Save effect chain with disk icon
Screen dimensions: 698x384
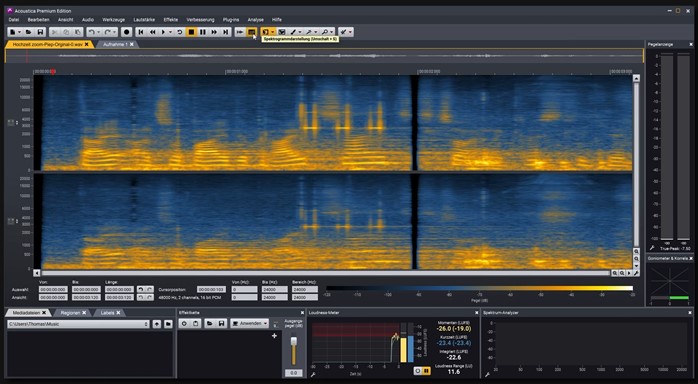221,323
